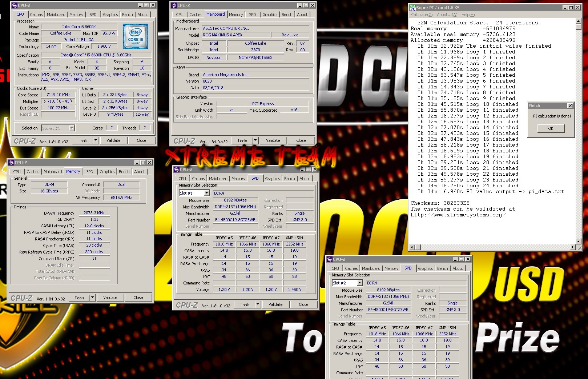Image resolution: width=588 pixels, height=379 pixels.
Task: Click Close in the Mainboard window
Action: [301, 140]
